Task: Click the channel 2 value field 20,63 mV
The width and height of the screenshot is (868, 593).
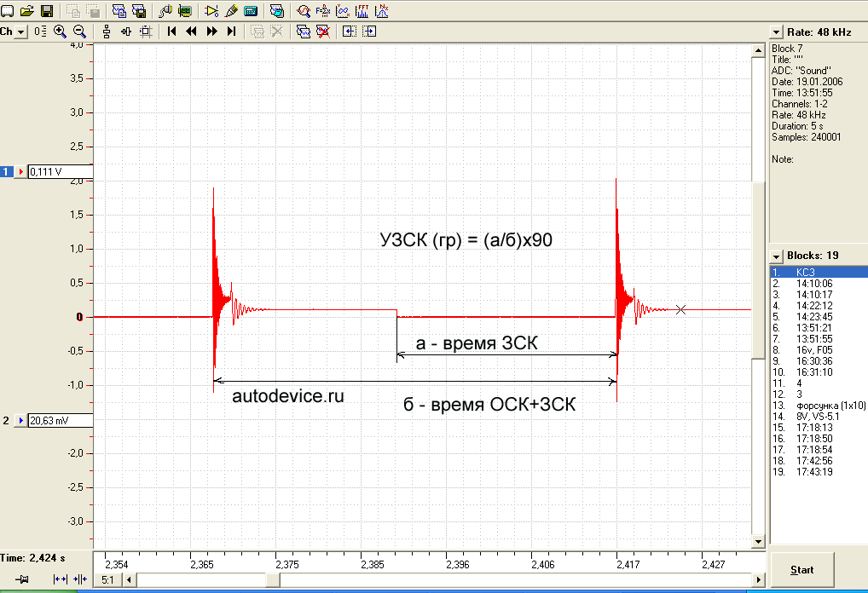Action: coord(61,420)
